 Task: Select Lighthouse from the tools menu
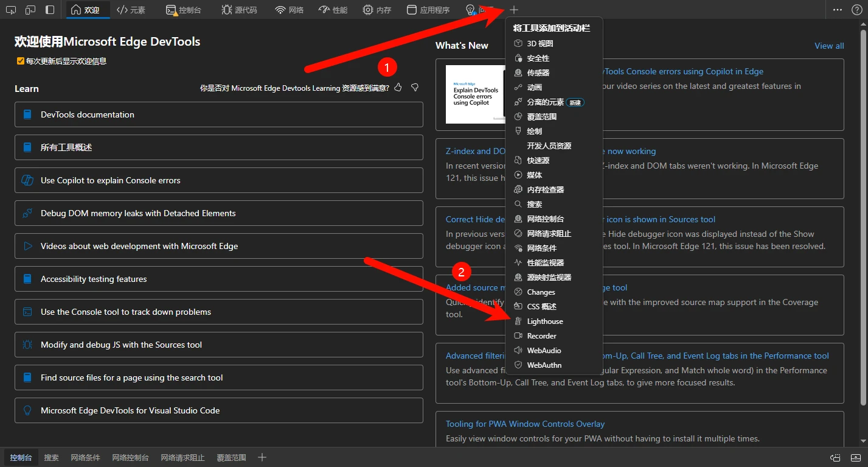point(544,321)
